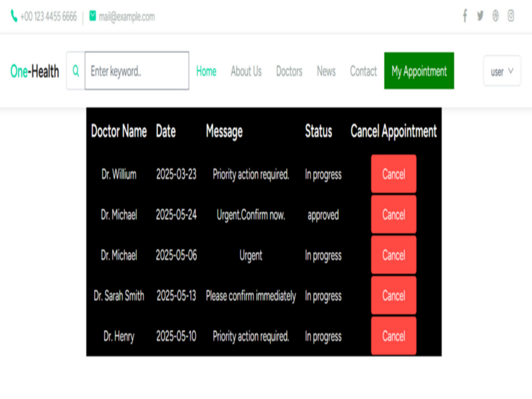Click the search magnifier icon
Viewport: 532px width, 399px height.
[76, 71]
